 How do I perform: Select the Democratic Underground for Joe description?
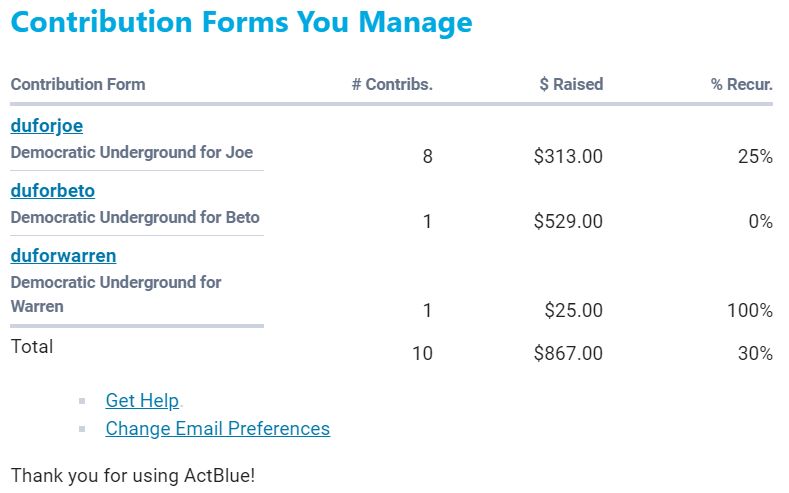[x=131, y=153]
